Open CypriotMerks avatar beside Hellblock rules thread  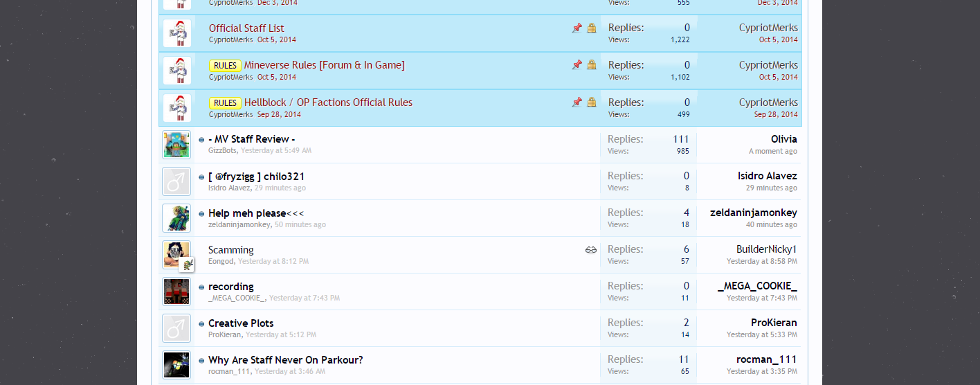pos(177,108)
